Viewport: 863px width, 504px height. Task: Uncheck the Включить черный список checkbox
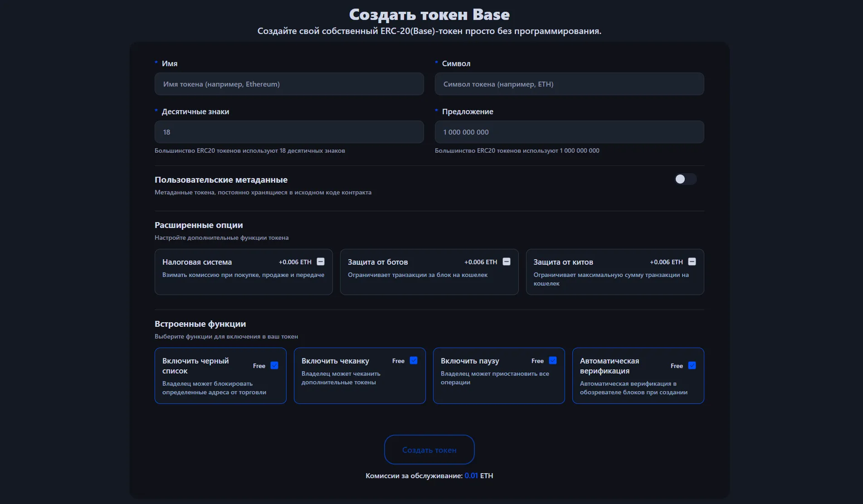tap(274, 365)
